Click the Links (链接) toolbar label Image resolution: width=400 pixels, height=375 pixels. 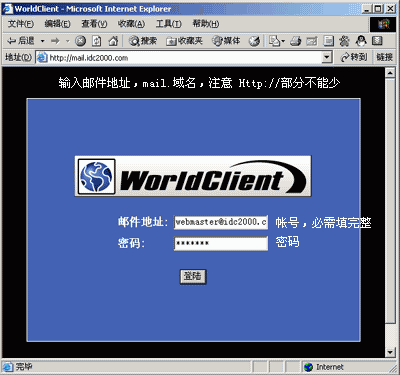pos(384,58)
